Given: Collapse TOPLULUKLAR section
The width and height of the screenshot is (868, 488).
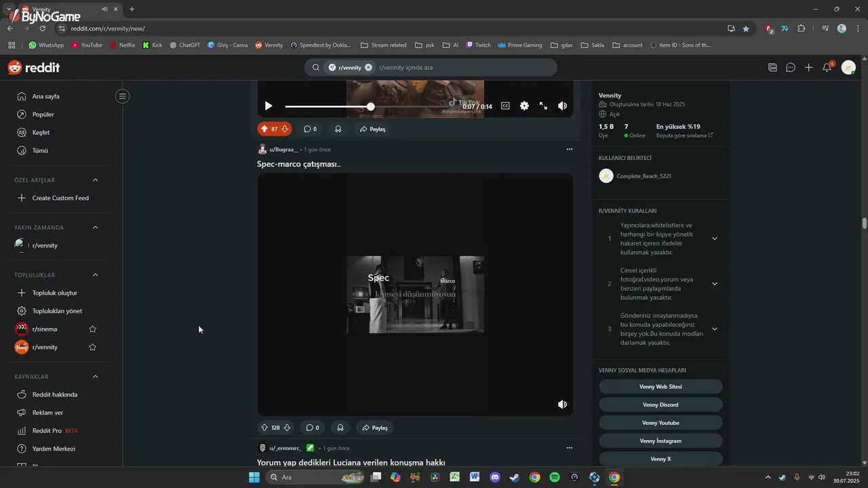Looking at the screenshot, I should [x=95, y=275].
